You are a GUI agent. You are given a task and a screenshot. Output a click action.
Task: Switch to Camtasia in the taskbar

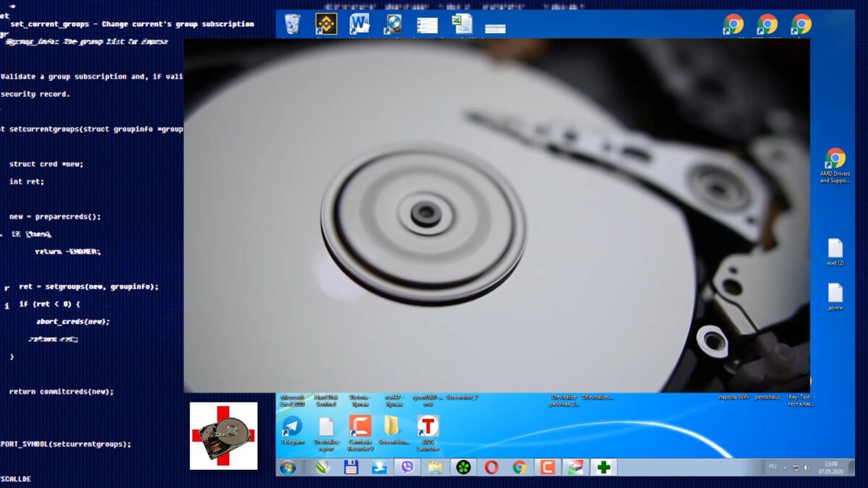(548, 467)
